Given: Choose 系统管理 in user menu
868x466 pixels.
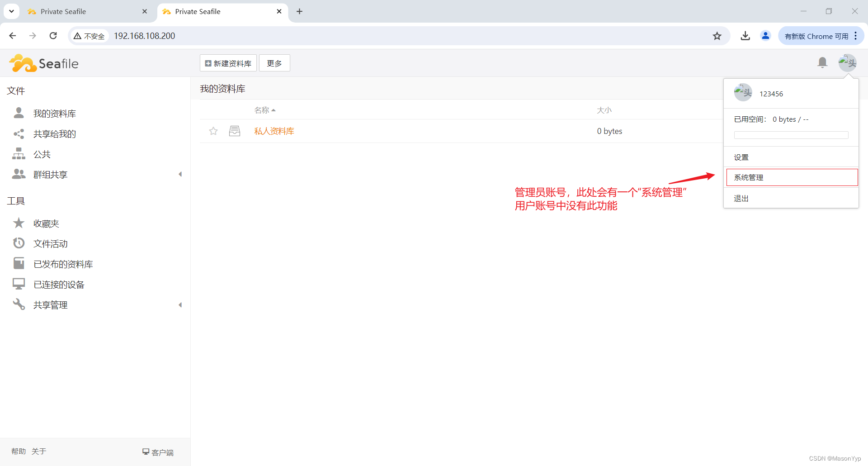Looking at the screenshot, I should point(792,177).
